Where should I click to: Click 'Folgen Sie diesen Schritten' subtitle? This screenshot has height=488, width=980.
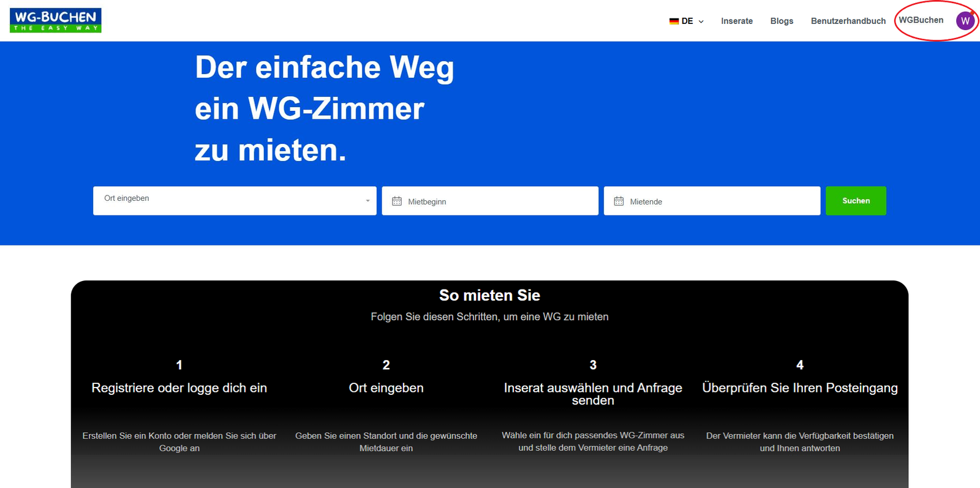(x=489, y=317)
